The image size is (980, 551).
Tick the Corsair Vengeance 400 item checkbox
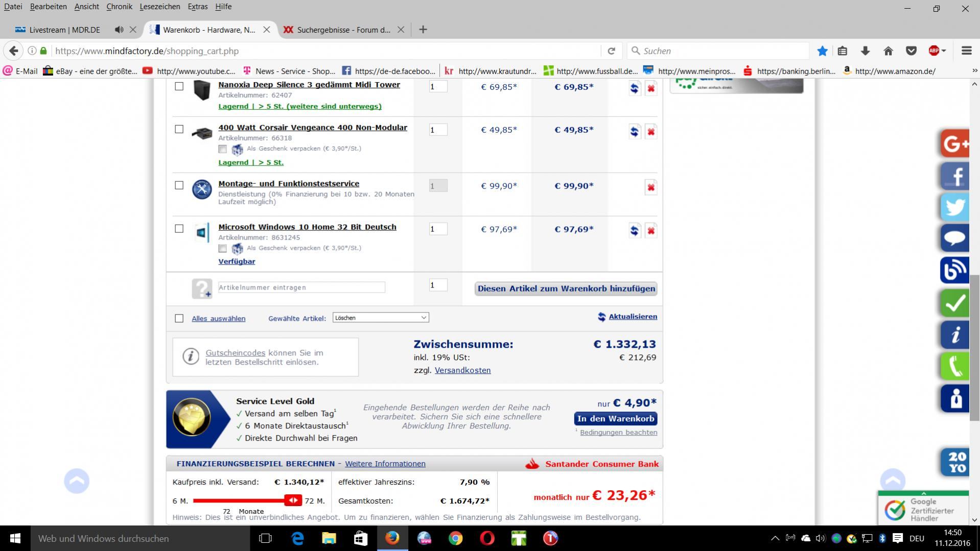click(x=179, y=129)
